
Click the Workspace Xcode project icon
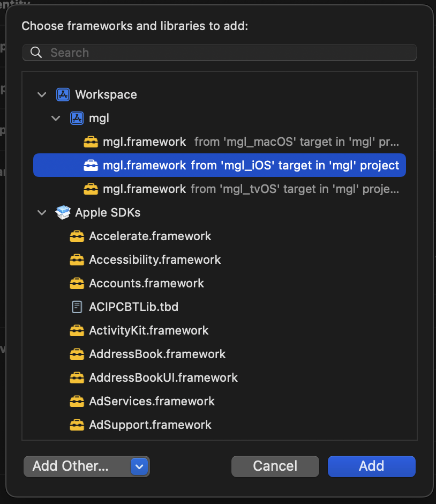[63, 95]
